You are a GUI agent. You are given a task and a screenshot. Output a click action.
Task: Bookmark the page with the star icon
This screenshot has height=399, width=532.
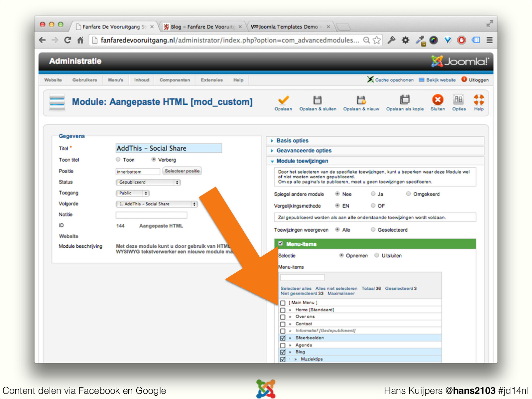click(x=377, y=40)
